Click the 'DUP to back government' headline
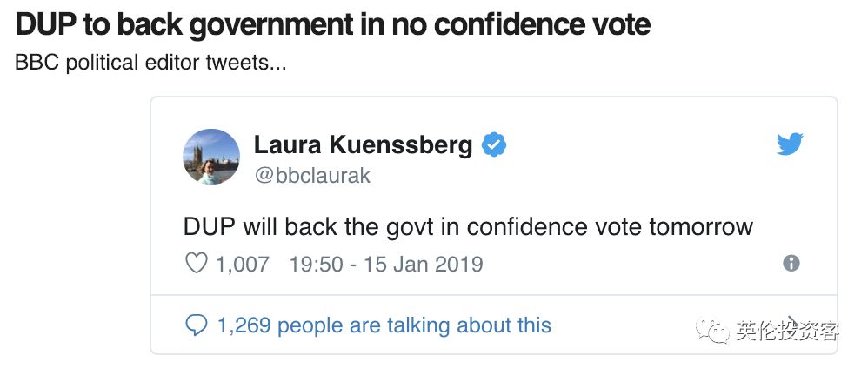This screenshot has width=868, height=369. tap(332, 23)
